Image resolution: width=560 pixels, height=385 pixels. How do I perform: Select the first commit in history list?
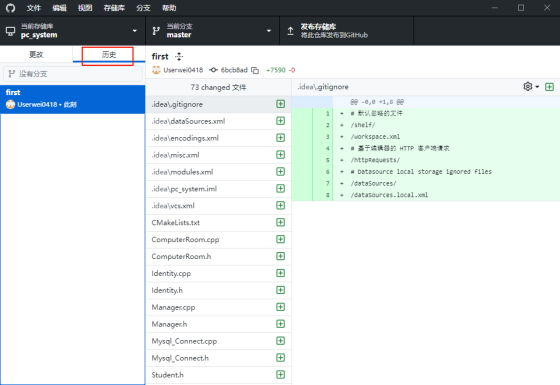click(72, 99)
